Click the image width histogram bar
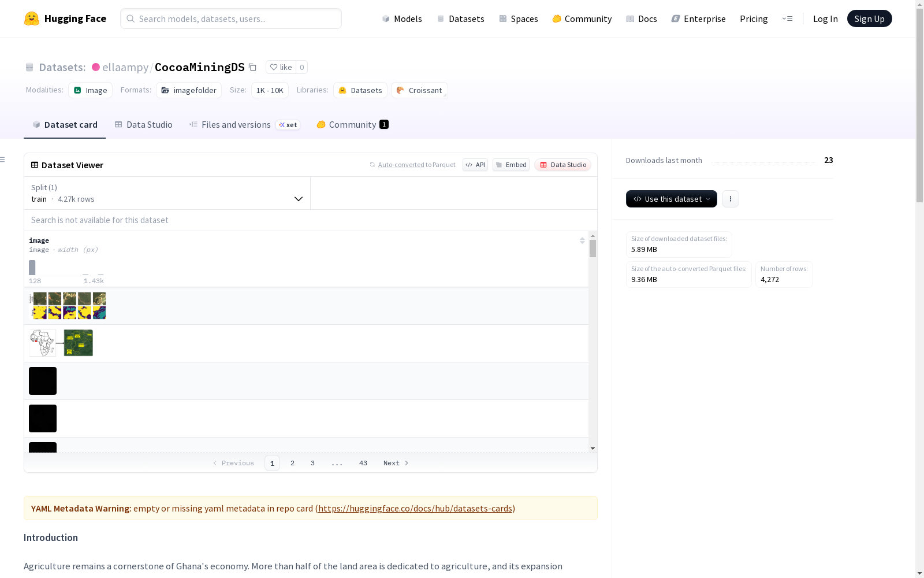Screen dimensions: 924x578 (32, 268)
